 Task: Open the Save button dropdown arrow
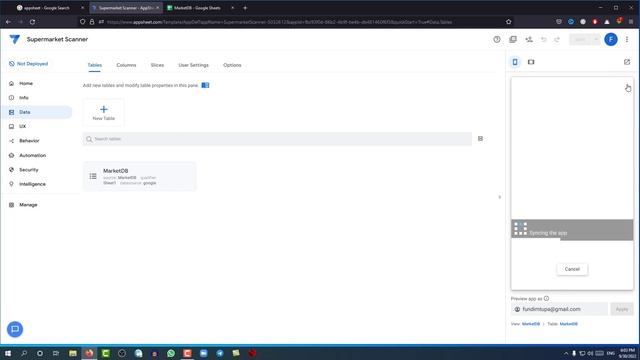(596, 39)
